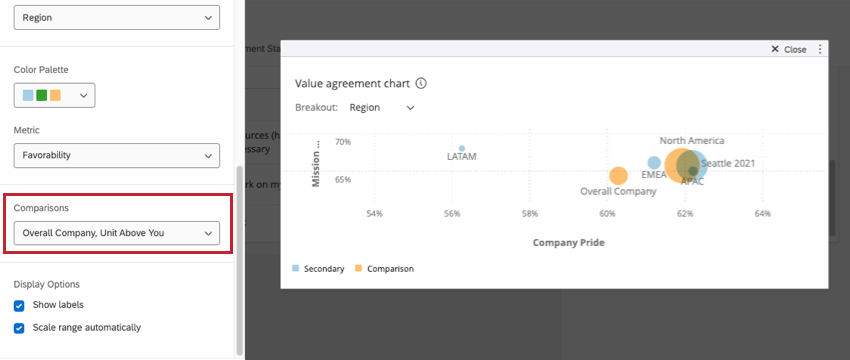Screen dimensions: 850x360
Task: Open the Comparisons dropdown
Action: 117,233
